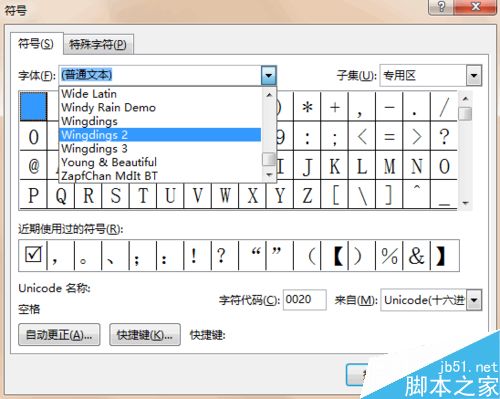Pick ZapfChan MdIt BT font
Screen dimensions: 500x399
tap(160, 175)
